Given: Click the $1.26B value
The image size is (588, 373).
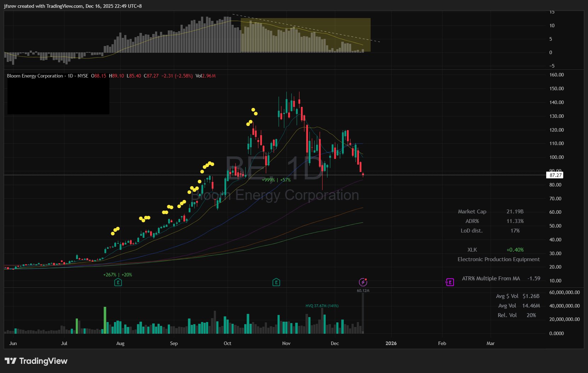Looking at the screenshot, I should click(531, 296).
